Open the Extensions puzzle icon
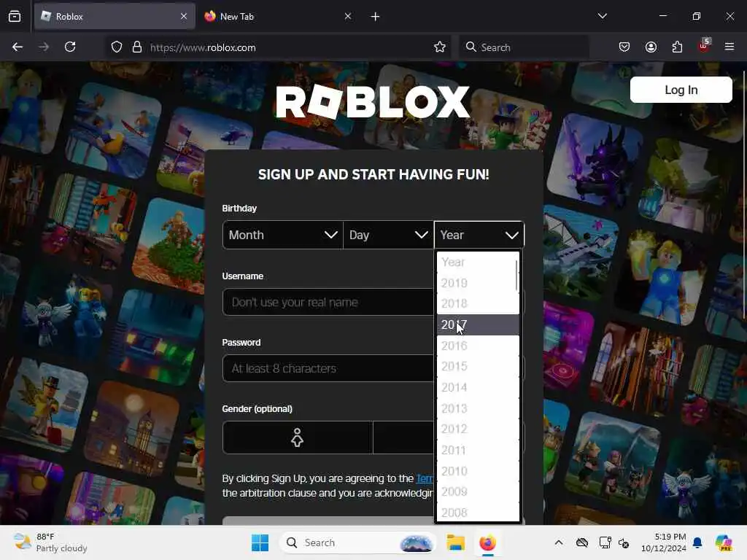This screenshot has height=560, width=747. tap(677, 47)
